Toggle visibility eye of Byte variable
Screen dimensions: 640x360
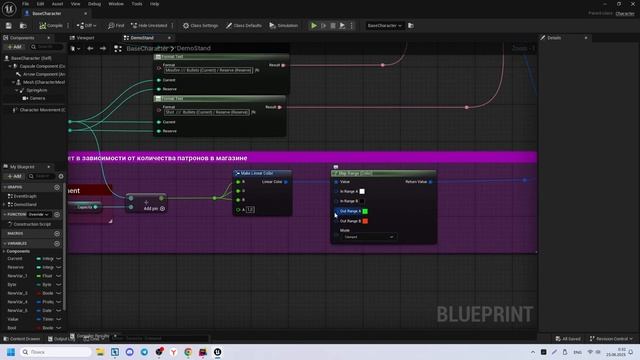point(59,284)
